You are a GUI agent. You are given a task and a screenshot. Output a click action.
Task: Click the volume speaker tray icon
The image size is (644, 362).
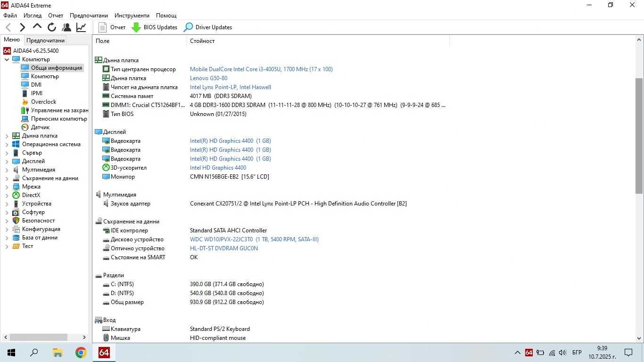click(562, 353)
